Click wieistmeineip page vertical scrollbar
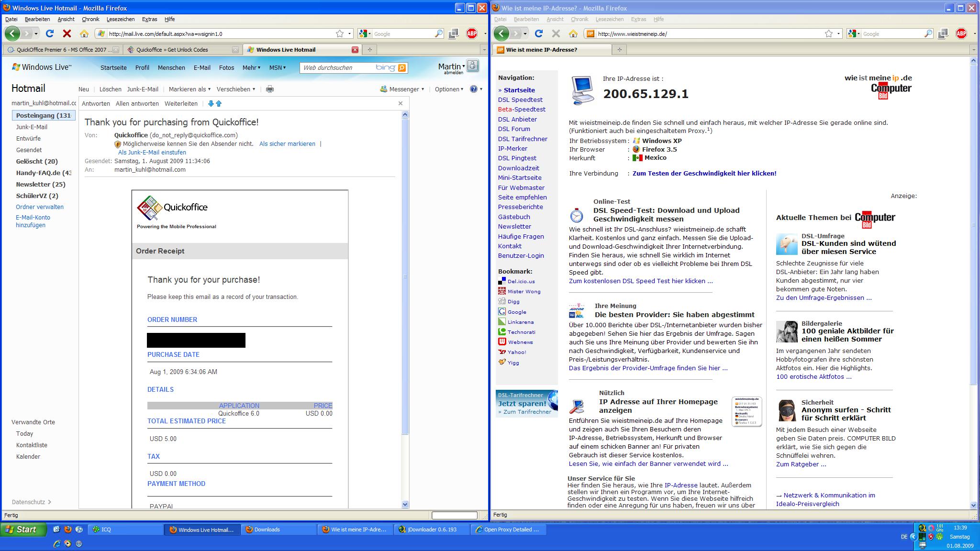 click(x=973, y=225)
